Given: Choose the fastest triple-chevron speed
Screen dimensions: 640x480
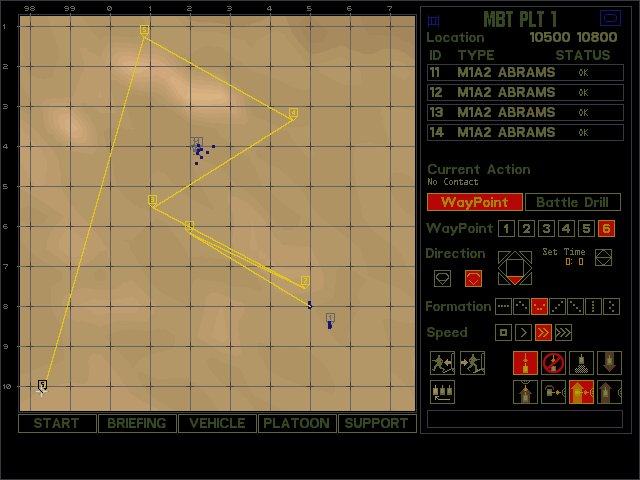Looking at the screenshot, I should tap(564, 333).
